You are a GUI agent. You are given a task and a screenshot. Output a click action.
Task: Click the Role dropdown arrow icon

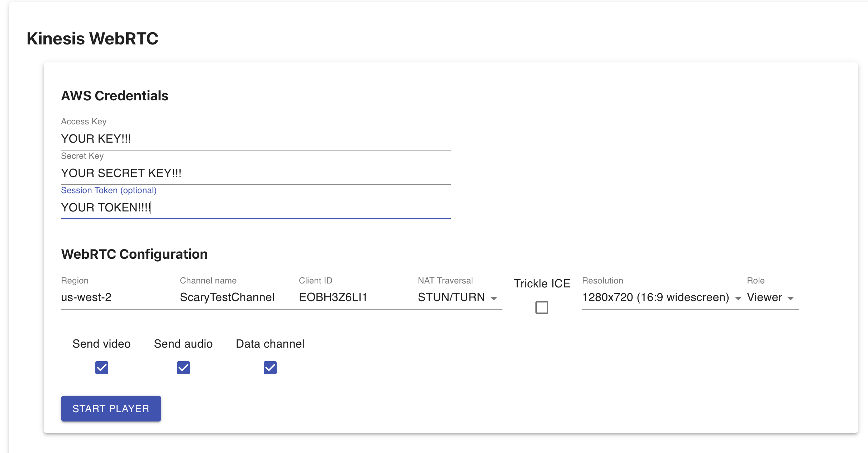point(791,298)
